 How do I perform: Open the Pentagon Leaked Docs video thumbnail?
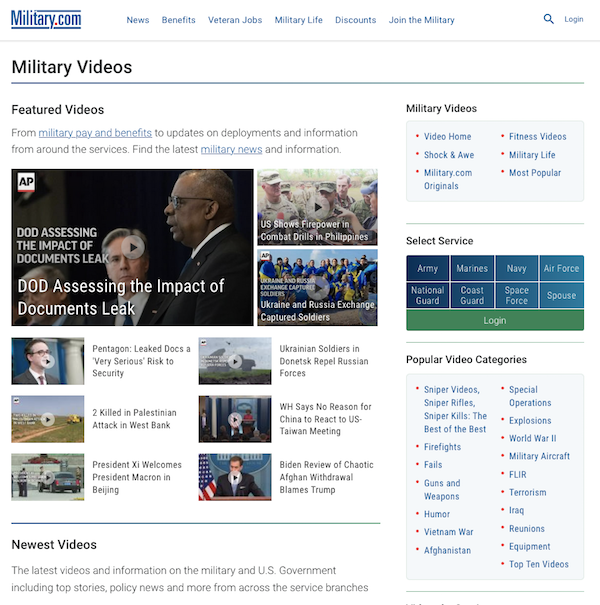[48, 362]
